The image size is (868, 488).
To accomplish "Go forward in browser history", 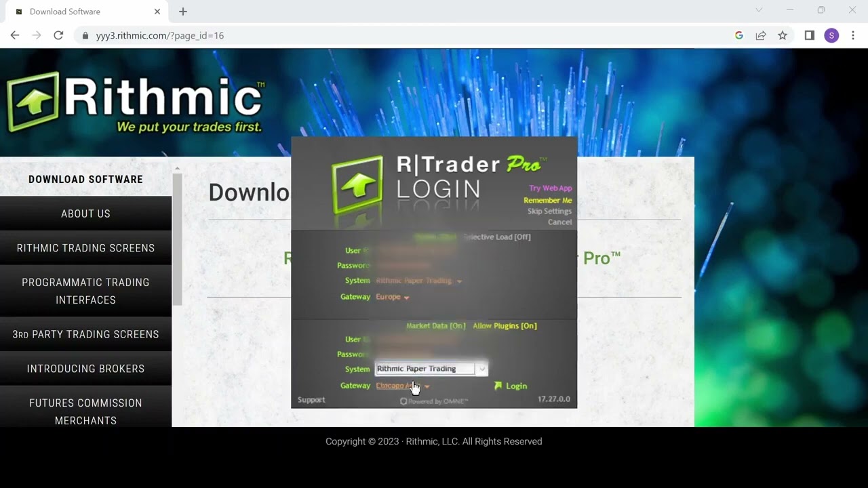I will (x=37, y=35).
